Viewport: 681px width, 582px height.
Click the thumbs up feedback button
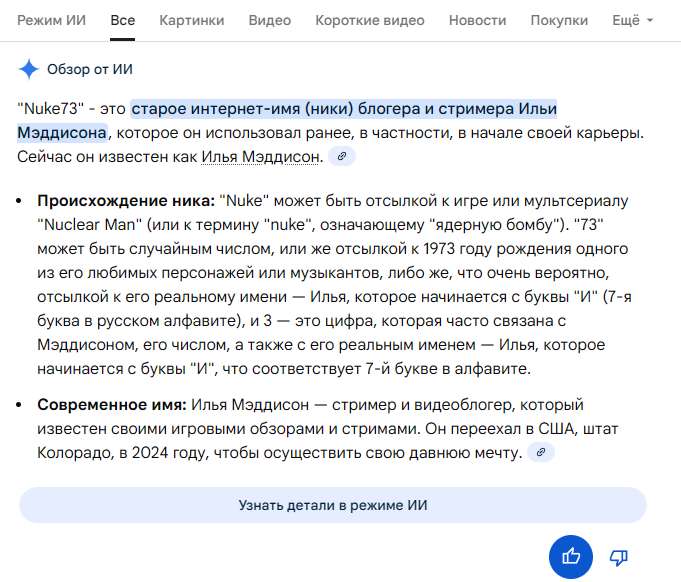571,556
